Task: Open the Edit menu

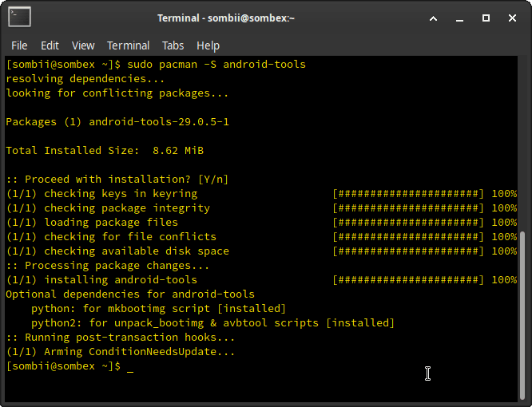Action: (50, 45)
